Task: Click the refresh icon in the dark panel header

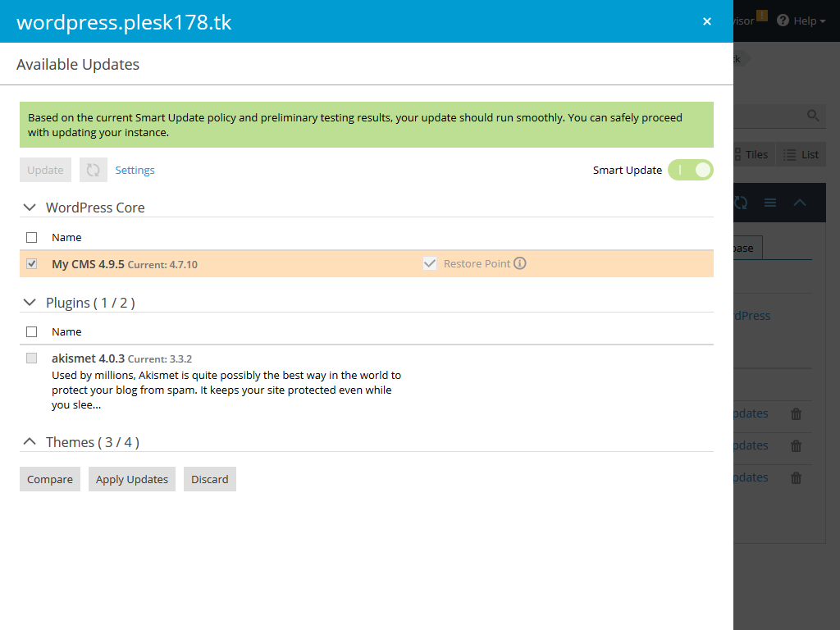Action: pos(741,203)
